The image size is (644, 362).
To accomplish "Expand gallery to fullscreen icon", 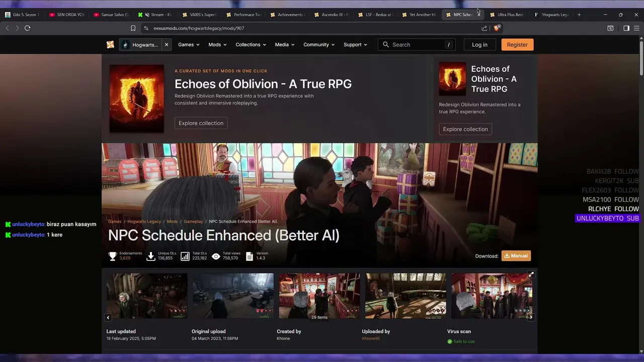I will (x=531, y=275).
